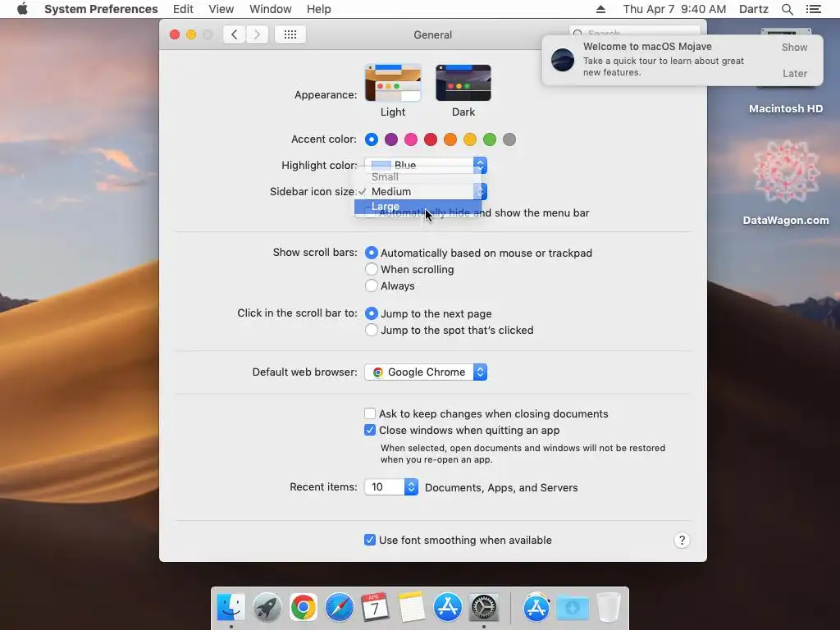The width and height of the screenshot is (840, 630).
Task: Launch Launchpad rocket icon in Dock
Action: 267,607
